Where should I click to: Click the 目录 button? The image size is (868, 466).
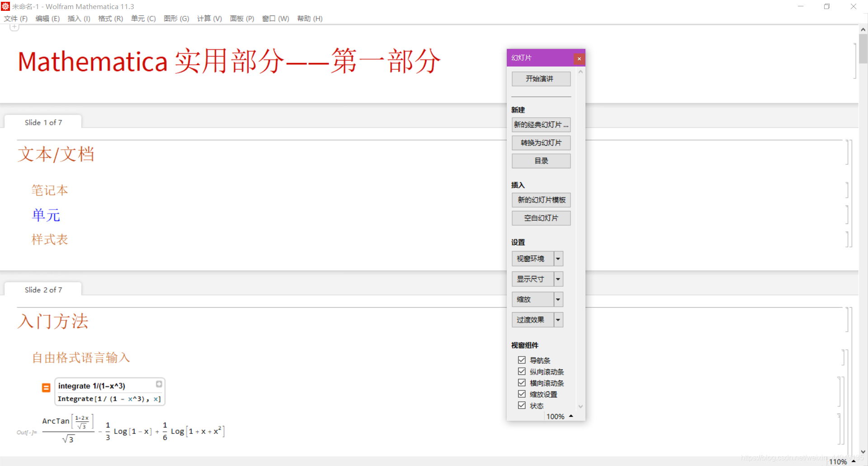[541, 161]
